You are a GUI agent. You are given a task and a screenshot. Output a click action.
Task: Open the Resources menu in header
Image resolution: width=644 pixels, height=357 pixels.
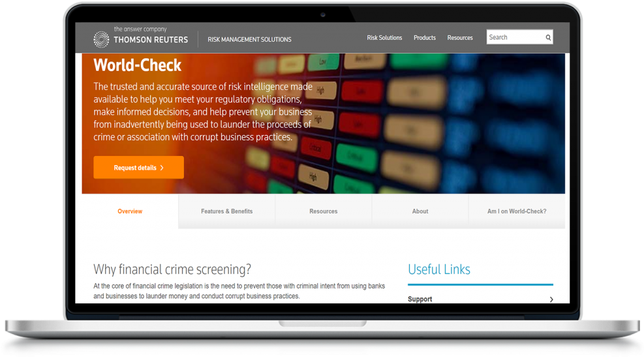[x=460, y=38]
